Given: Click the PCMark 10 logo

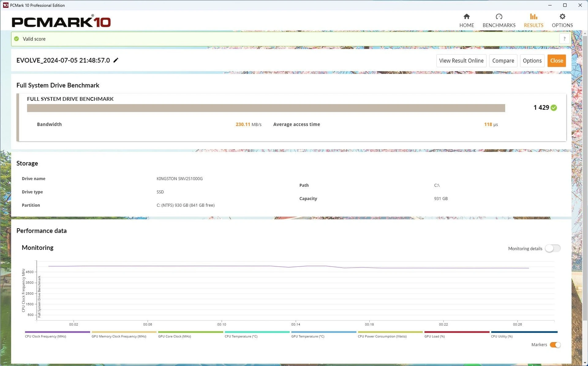Looking at the screenshot, I should (61, 21).
